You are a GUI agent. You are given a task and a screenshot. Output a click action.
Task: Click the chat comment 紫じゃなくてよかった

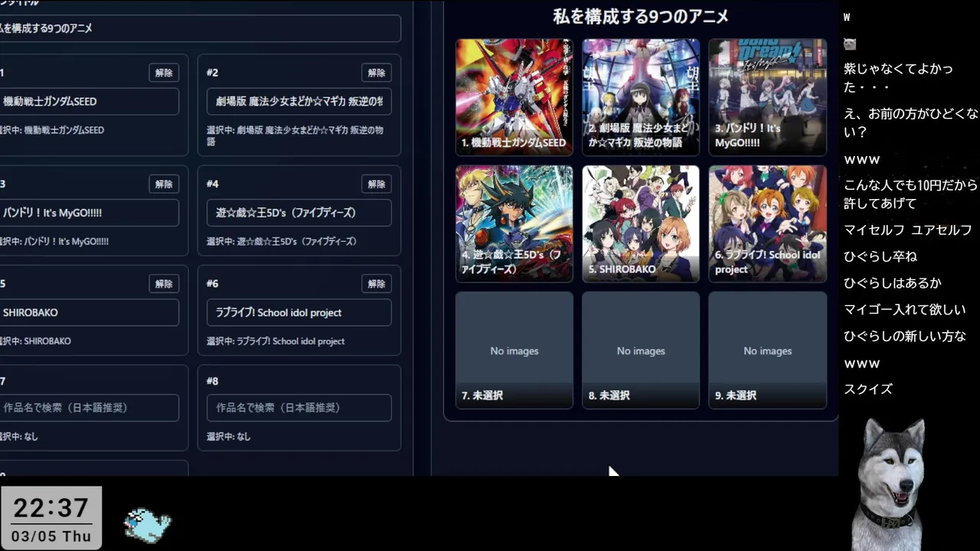899,78
